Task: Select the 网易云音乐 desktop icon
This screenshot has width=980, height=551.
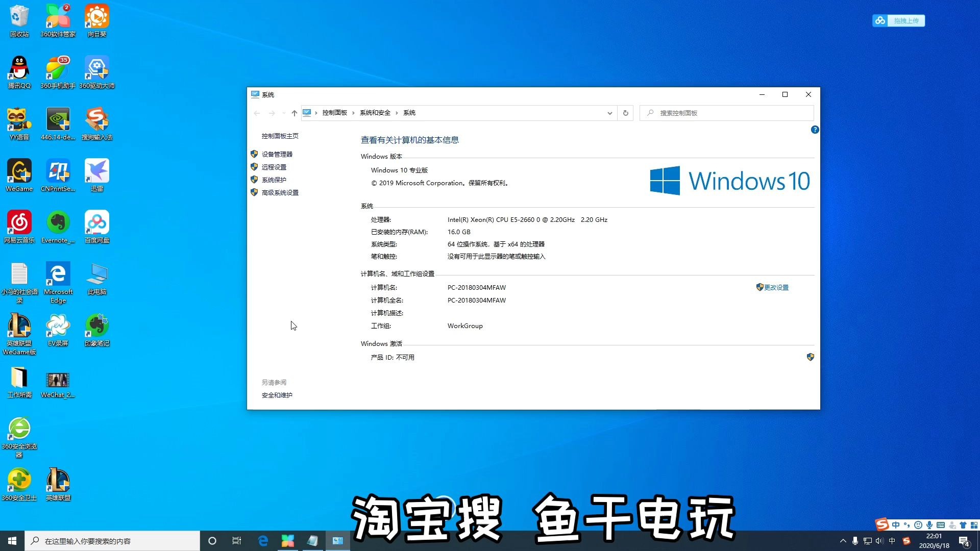Action: [19, 227]
